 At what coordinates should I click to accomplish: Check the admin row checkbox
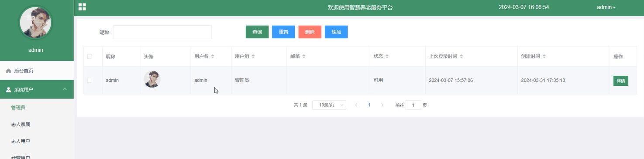[x=90, y=80]
